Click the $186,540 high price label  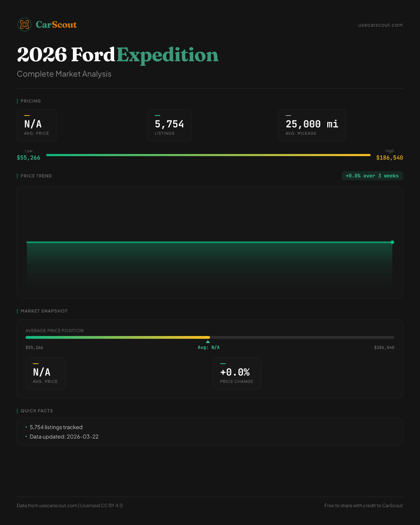pyautogui.click(x=390, y=158)
